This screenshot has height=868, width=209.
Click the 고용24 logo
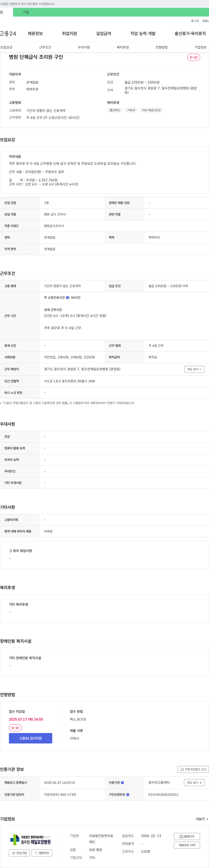pos(8,33)
